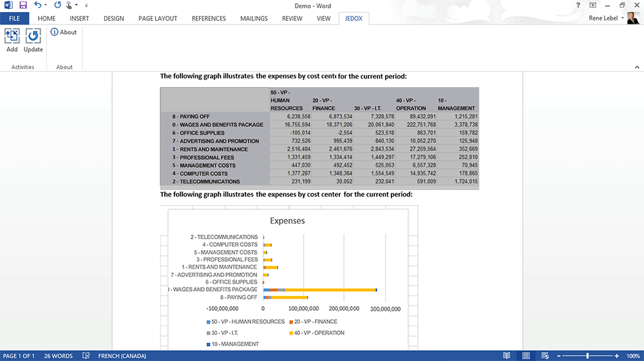Switch to the REVIEW tab
Screen dimensions: 644x361
point(292,19)
